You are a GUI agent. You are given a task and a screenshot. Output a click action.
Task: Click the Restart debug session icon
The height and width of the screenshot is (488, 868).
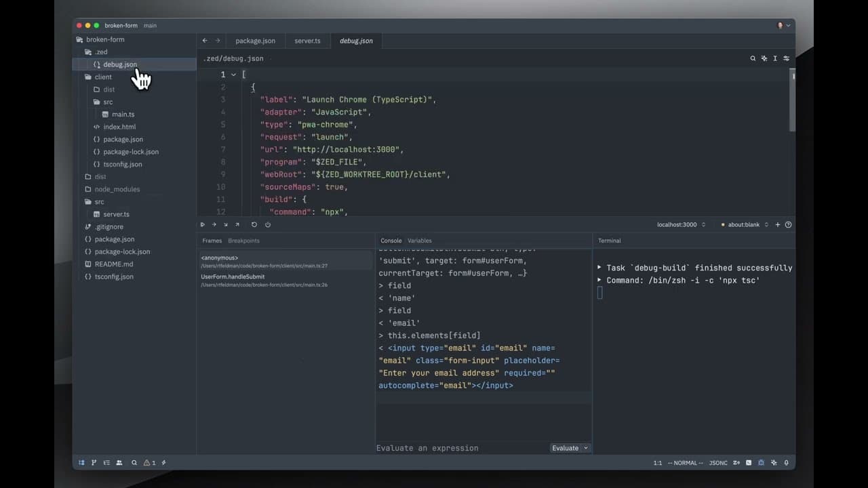[254, 224]
